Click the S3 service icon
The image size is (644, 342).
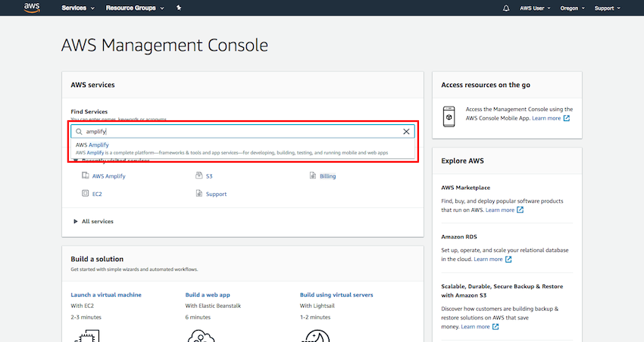[199, 176]
